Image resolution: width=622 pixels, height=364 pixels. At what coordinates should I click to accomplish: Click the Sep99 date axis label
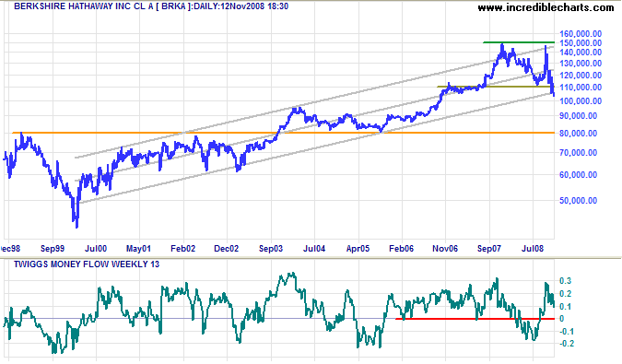[x=53, y=249]
